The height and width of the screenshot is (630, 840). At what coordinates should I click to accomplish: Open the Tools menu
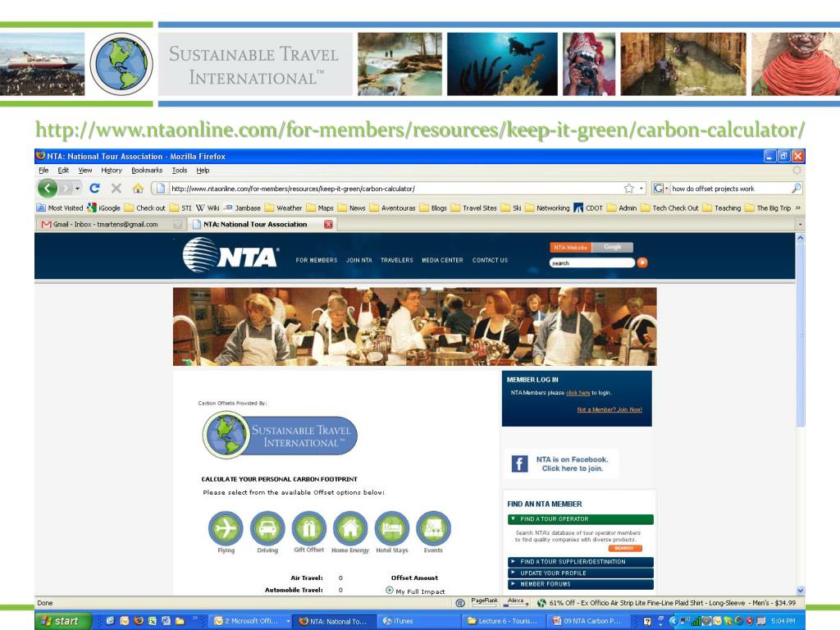click(180, 171)
